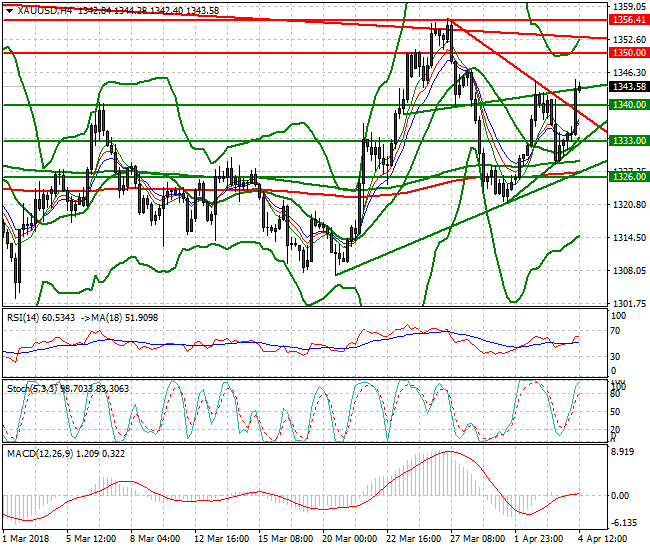Select the 1340.00 green level label

pos(629,105)
